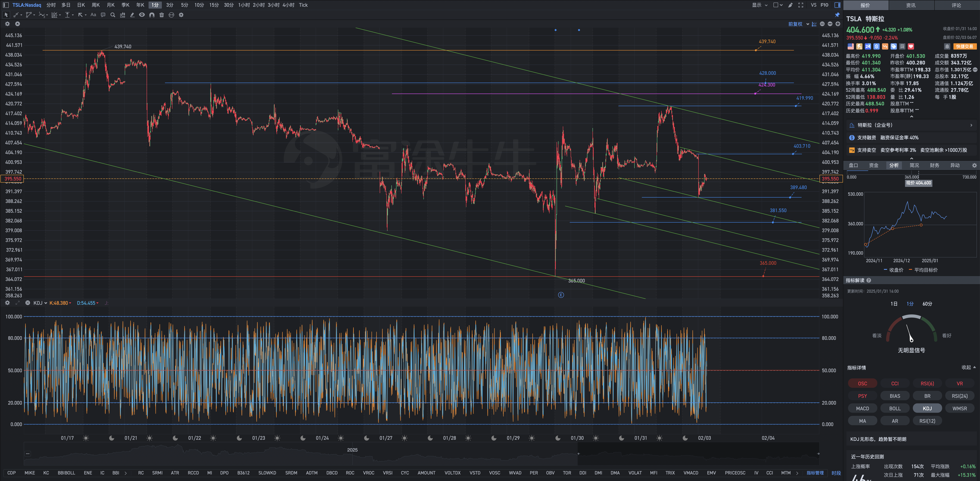Click the 时段 session button
This screenshot has height=481, width=980.
[x=836, y=473]
